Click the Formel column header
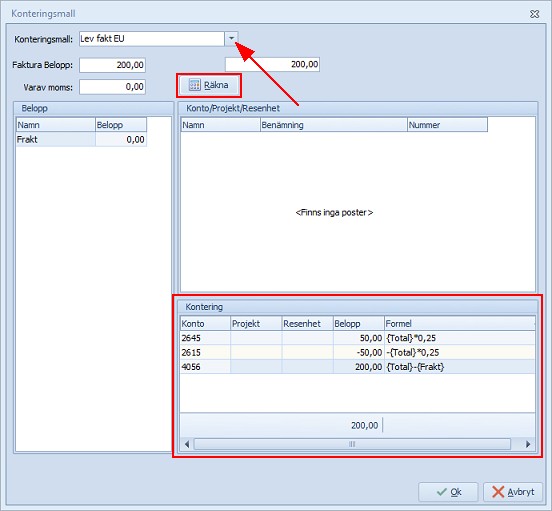The image size is (552, 511). (x=459, y=323)
